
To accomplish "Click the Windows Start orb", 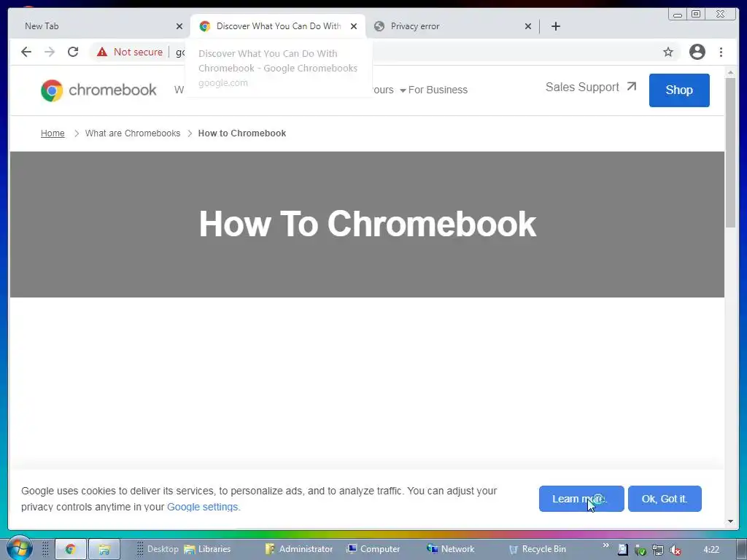I will [x=18, y=548].
